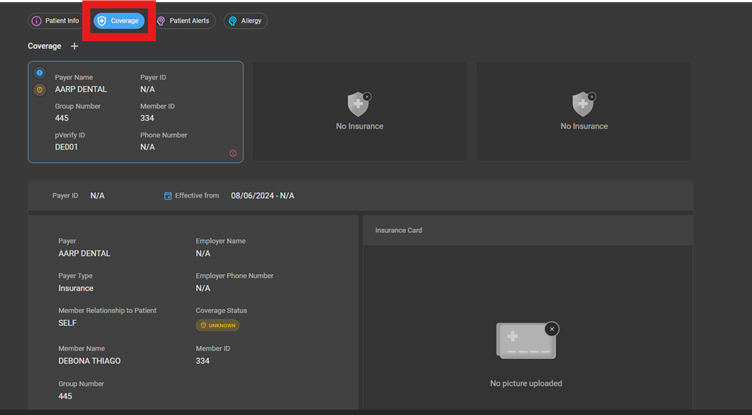
Task: Click the middle No Insurance shield icon
Action: tap(358, 104)
